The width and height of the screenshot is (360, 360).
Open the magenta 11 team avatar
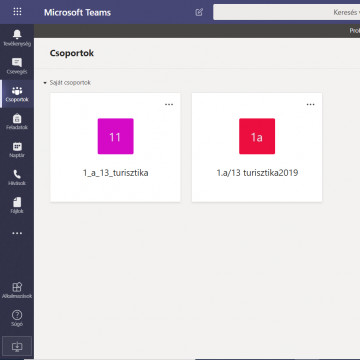(x=115, y=136)
